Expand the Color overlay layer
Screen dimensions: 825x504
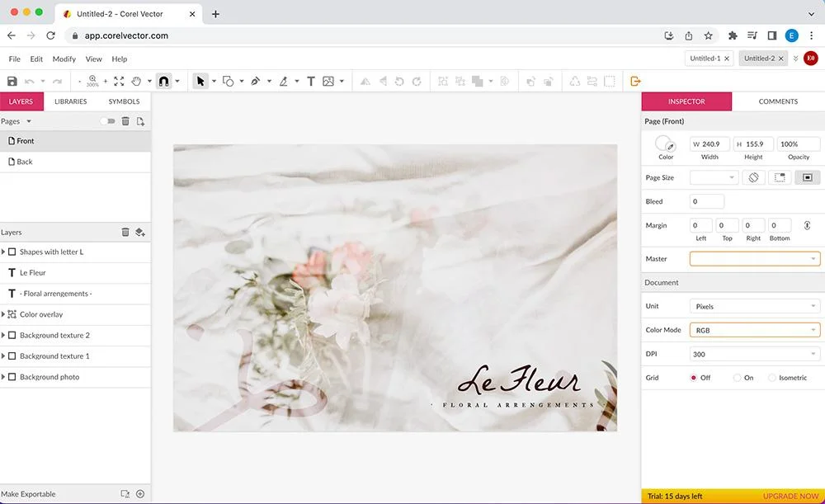click(5, 314)
